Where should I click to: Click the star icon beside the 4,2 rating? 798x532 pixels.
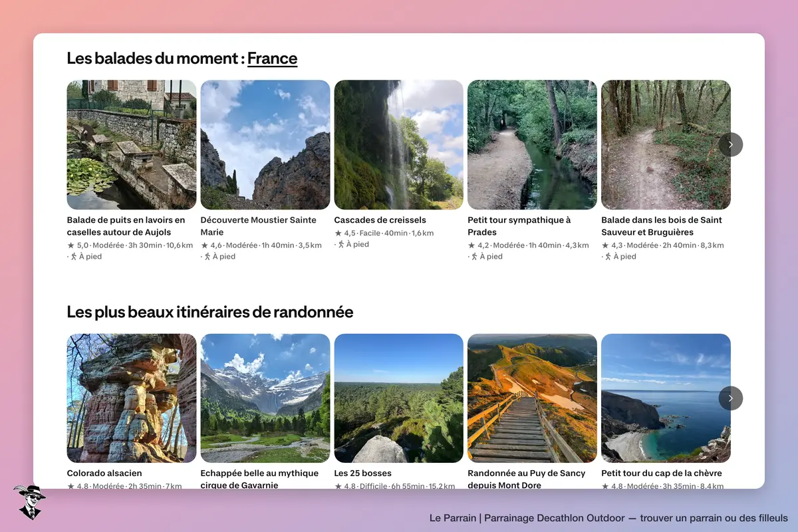(471, 245)
